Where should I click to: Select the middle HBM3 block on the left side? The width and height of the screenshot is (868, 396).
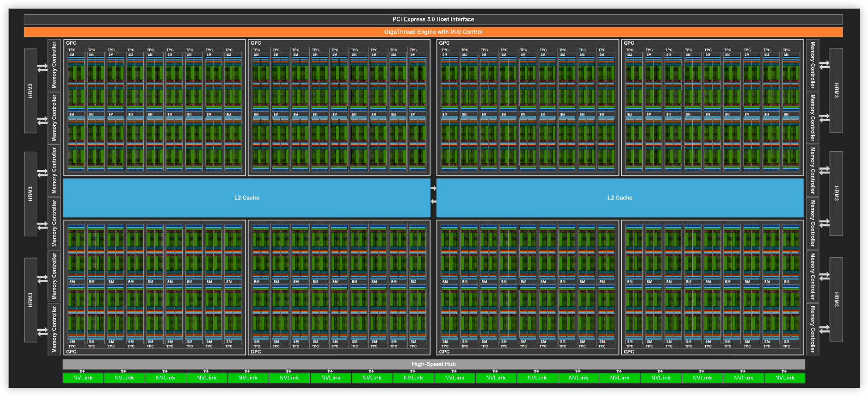(x=30, y=194)
